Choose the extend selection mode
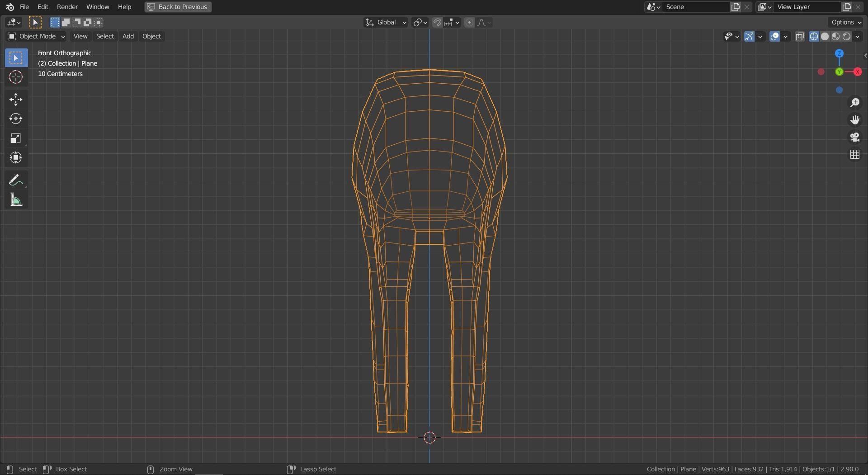868x475 pixels. click(66, 22)
